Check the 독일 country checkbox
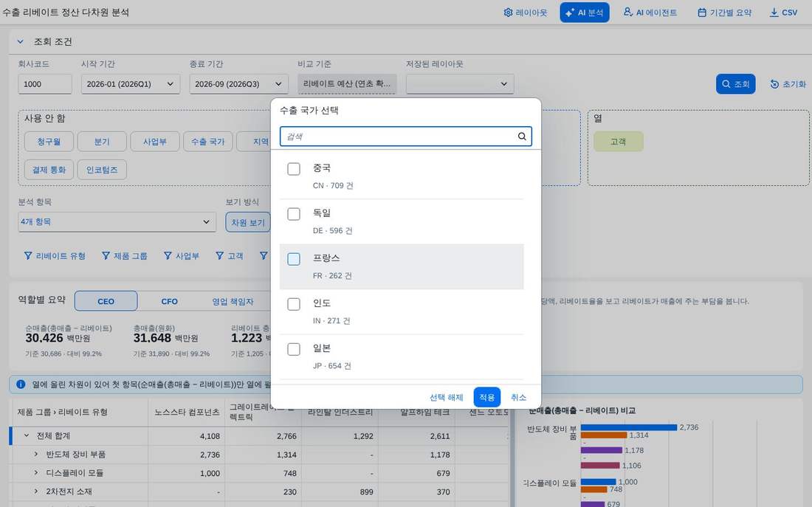 pos(294,214)
